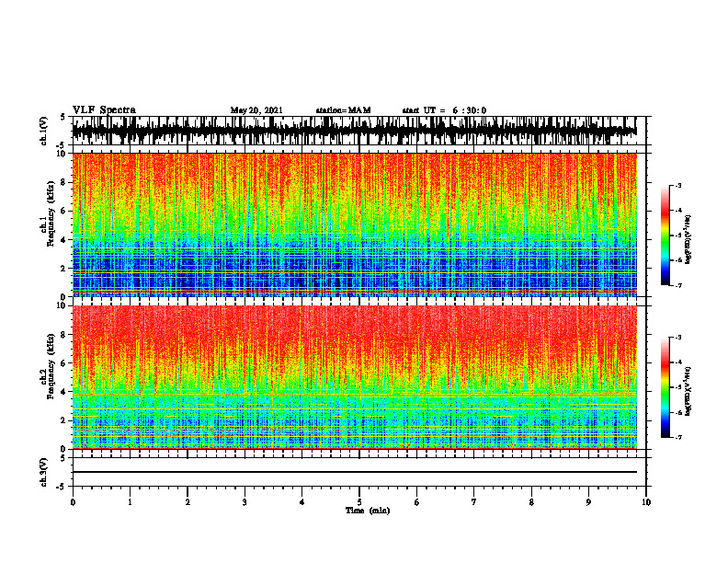
Task: Click the "ch.1(V)" axis label
Action: [43, 131]
